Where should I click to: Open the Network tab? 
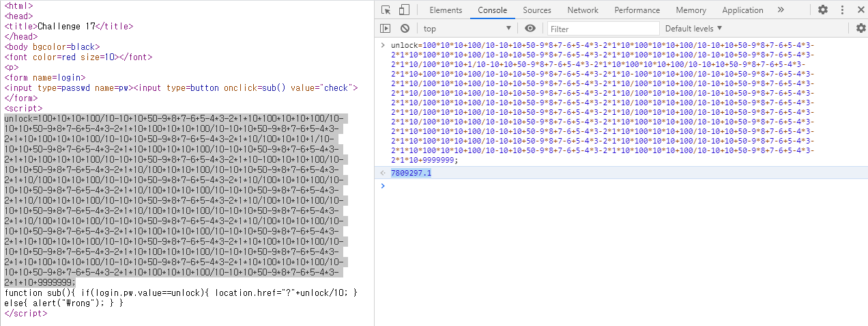click(583, 10)
